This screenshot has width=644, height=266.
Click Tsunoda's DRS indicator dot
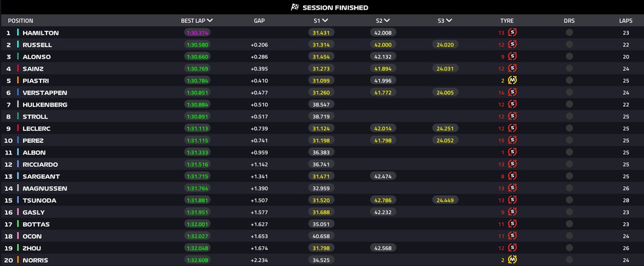[x=569, y=200]
